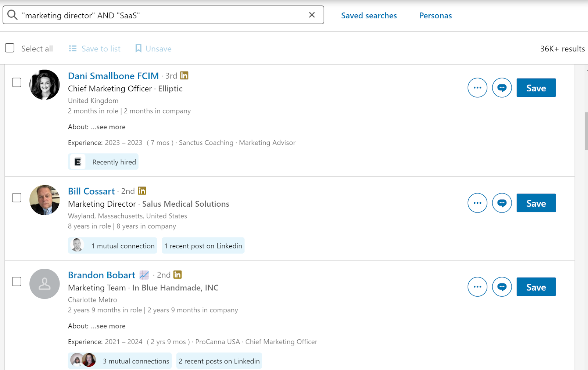Viewport: 588px width, 370px height.
Task: Open Brandon Bobart's placeholder avatar
Action: (x=44, y=284)
